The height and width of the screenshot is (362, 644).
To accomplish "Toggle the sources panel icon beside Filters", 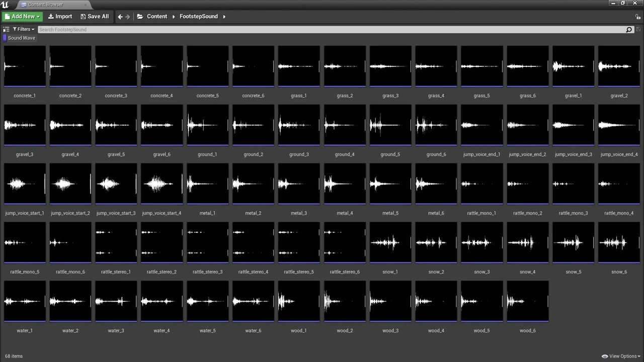I will (6, 29).
